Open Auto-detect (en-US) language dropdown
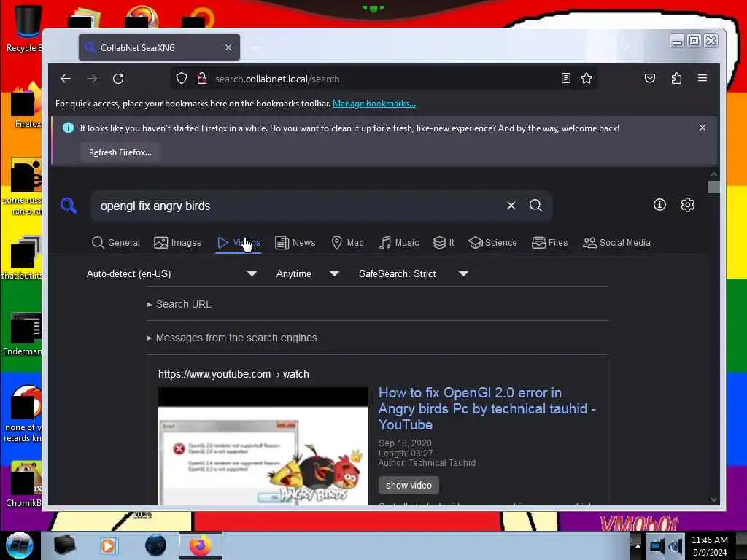747x560 pixels. pos(171,274)
